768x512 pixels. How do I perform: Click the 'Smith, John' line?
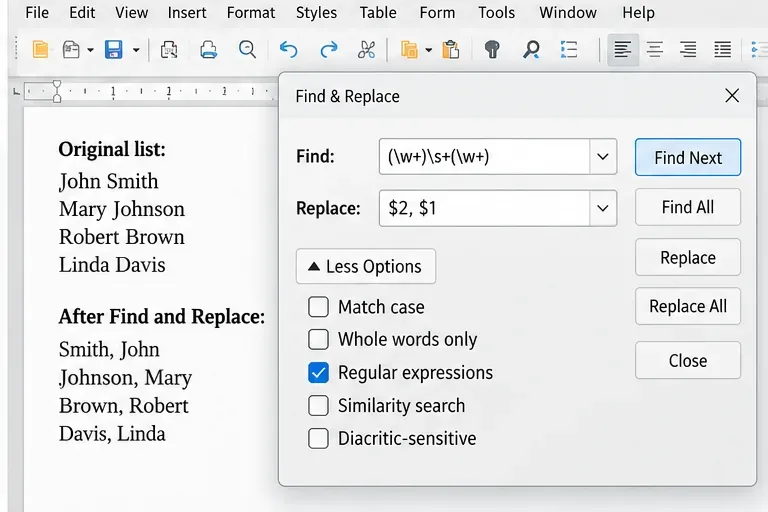coord(109,350)
